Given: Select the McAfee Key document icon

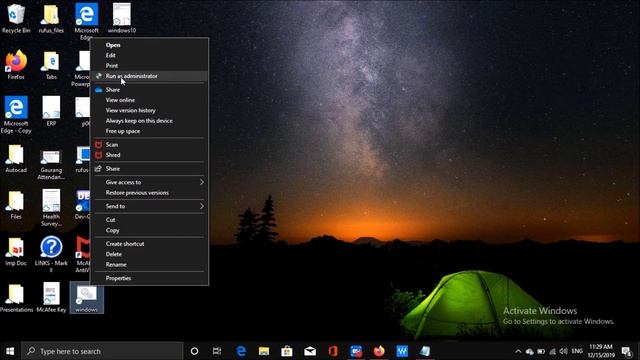Looking at the screenshot, I should coord(51,298).
